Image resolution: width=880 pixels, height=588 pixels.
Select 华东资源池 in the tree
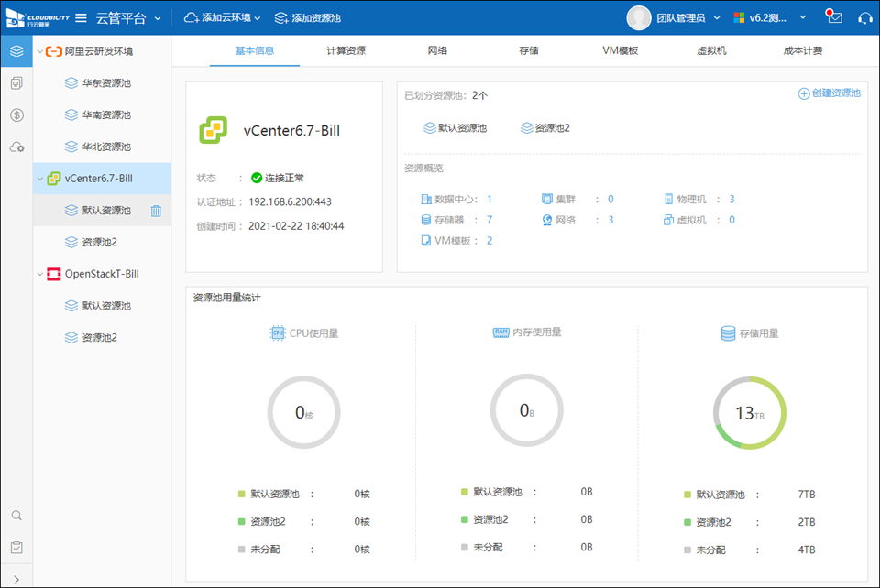click(105, 83)
